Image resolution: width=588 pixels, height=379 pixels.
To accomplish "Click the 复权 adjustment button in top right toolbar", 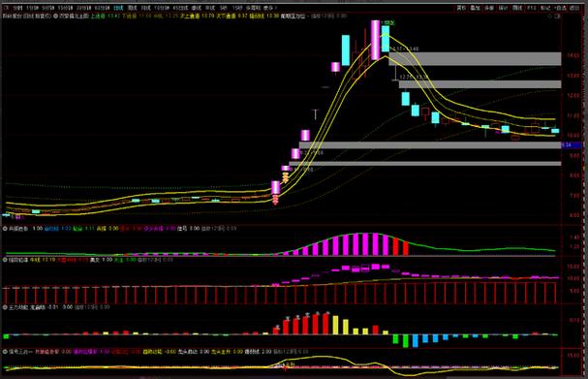I will 461,8.
